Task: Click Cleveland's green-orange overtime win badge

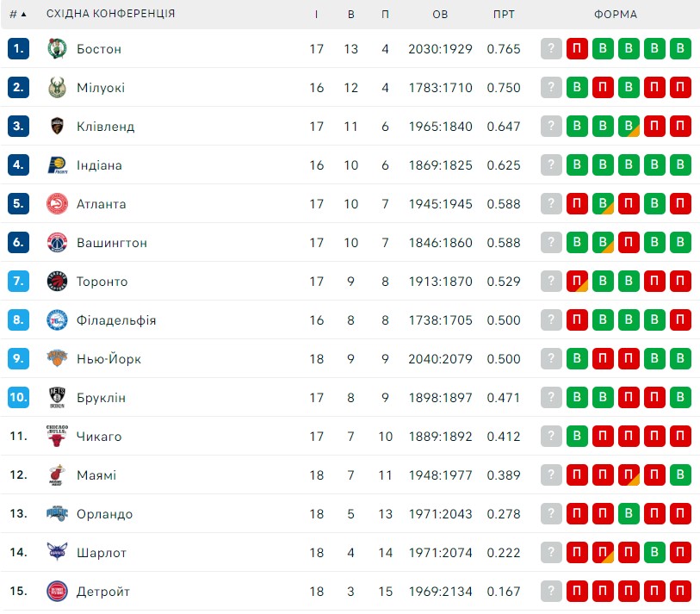Action: point(629,126)
